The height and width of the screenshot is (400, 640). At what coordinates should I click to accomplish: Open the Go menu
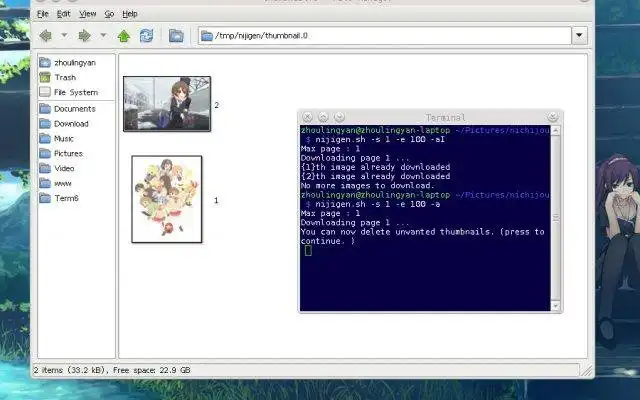coord(109,14)
